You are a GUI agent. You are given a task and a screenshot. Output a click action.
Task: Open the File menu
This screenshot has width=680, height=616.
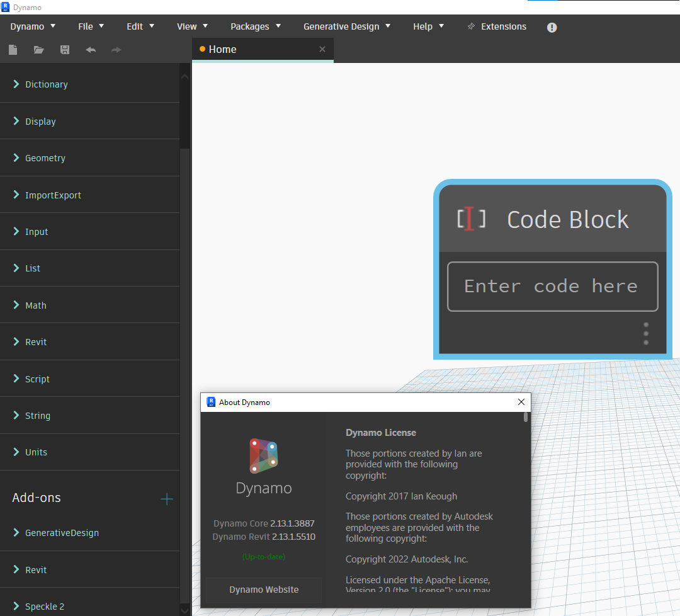pyautogui.click(x=91, y=26)
